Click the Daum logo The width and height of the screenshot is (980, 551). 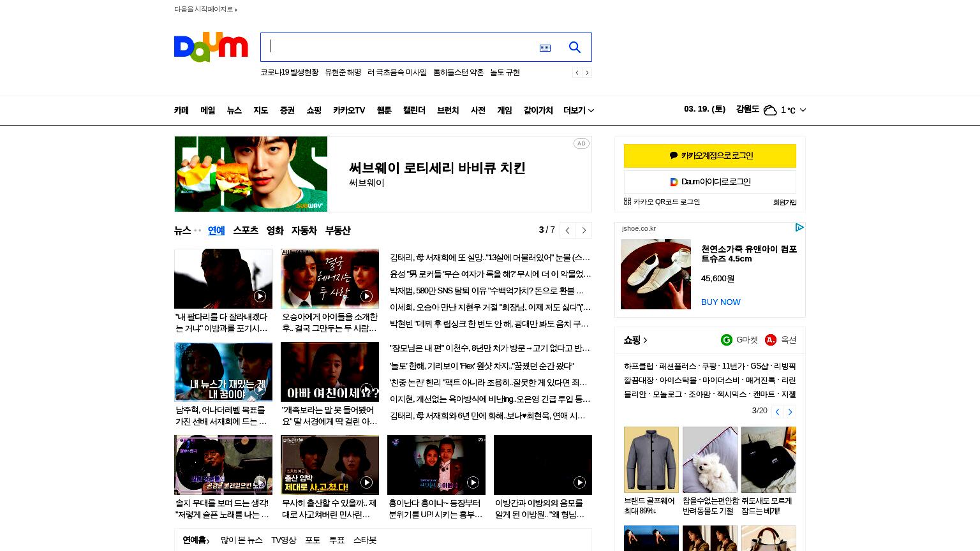[x=211, y=47]
